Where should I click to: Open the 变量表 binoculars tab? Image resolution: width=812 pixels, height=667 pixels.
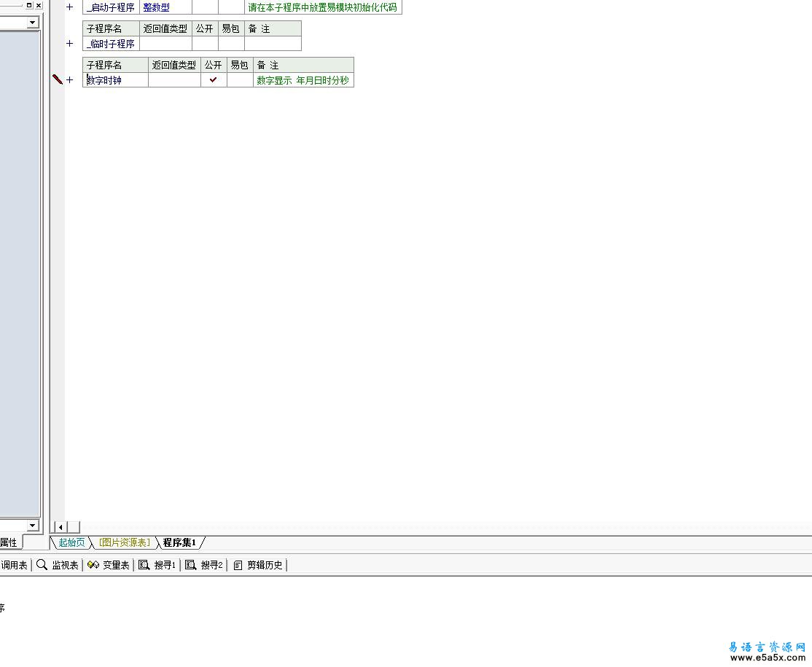coord(108,565)
